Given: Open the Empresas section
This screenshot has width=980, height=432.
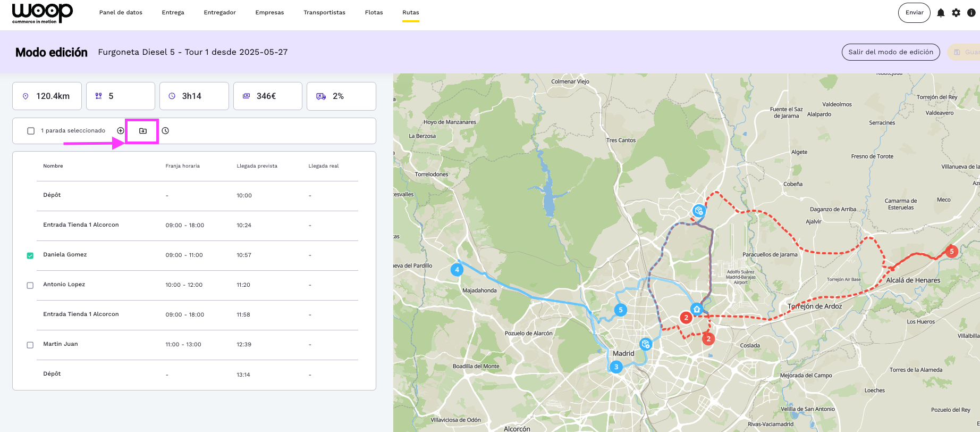Looking at the screenshot, I should (269, 13).
